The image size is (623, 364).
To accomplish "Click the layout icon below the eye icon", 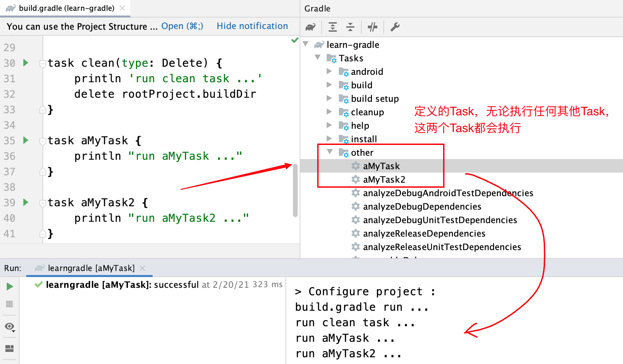I will coord(10,348).
